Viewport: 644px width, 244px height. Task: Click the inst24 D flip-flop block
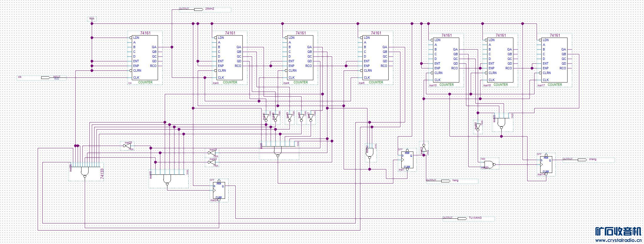click(x=219, y=190)
